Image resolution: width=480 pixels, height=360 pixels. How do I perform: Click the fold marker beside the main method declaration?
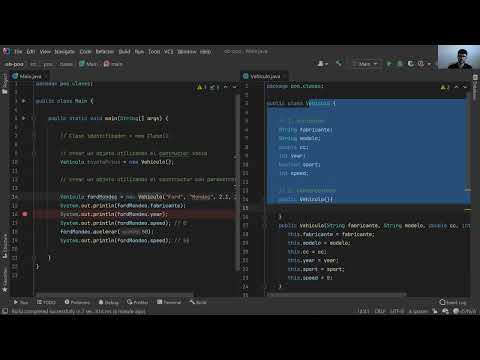pyautogui.click(x=34, y=118)
